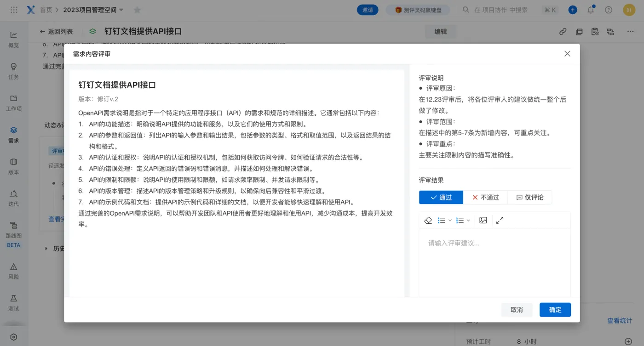Screen dimensions: 644x346
Task: Click the 评审说明 heading text
Action: (431, 78)
